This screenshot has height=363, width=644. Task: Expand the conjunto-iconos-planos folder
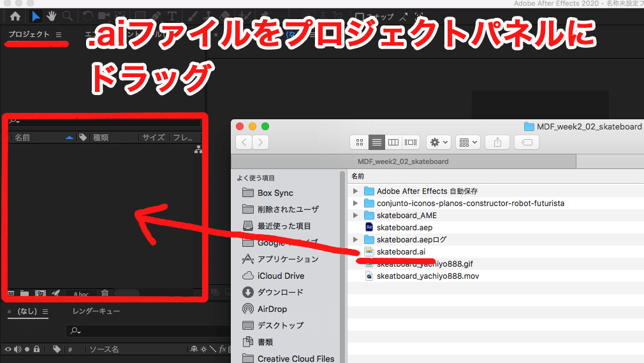click(x=355, y=203)
